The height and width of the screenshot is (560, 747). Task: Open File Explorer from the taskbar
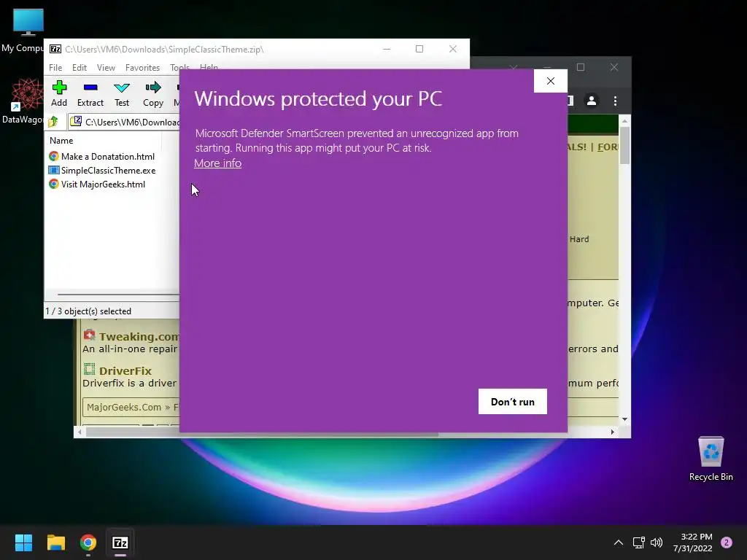click(55, 542)
